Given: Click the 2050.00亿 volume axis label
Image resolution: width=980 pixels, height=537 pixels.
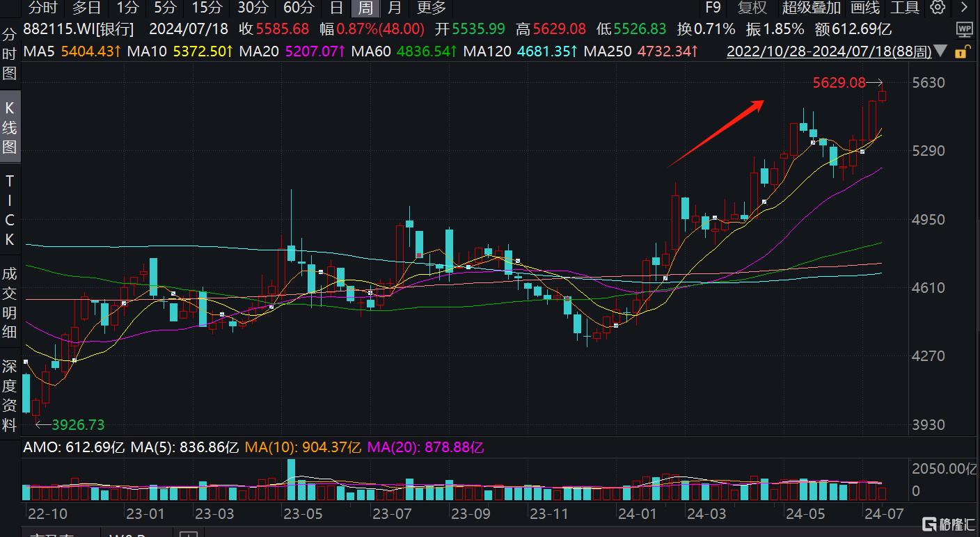Looking at the screenshot, I should click(x=945, y=469).
